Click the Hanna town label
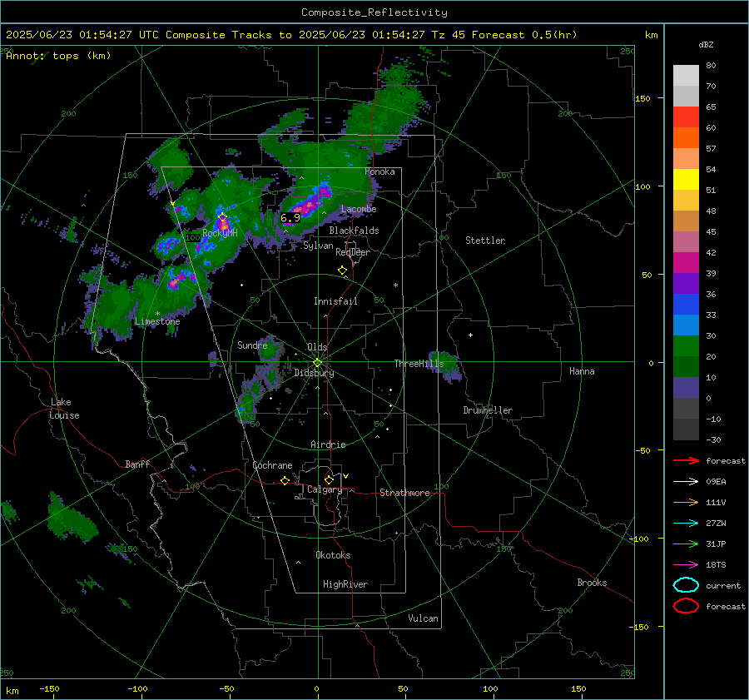749x700 pixels. 582,371
